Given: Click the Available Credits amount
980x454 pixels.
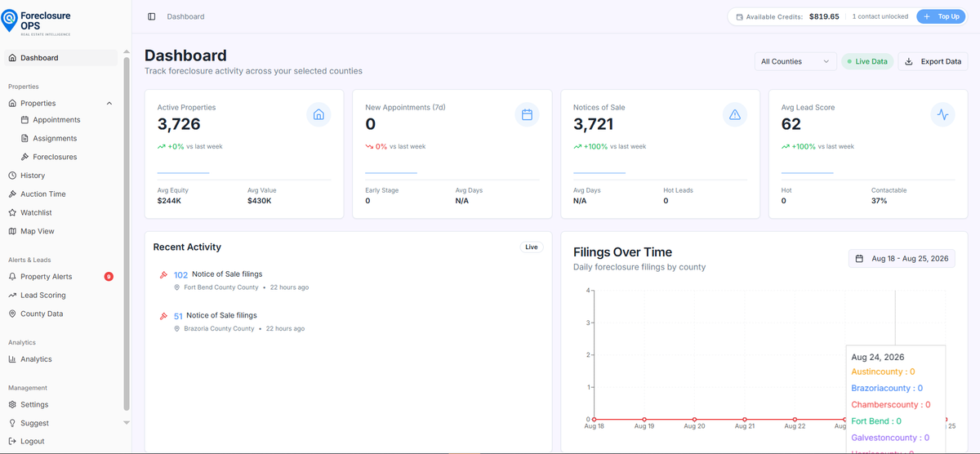Looking at the screenshot, I should (x=824, y=16).
